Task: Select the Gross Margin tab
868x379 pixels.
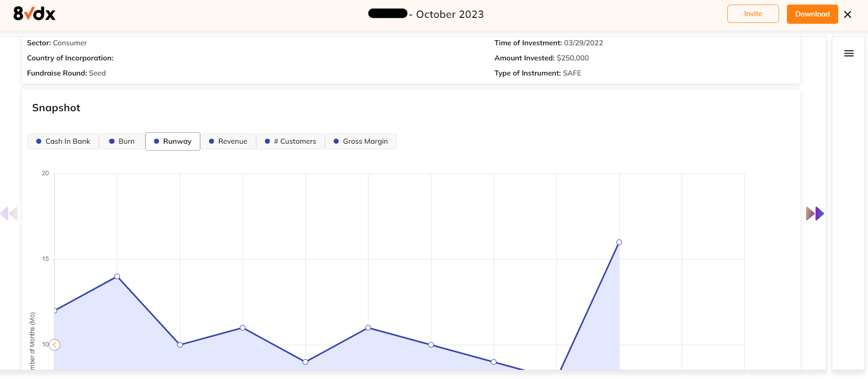Action: 361,141
